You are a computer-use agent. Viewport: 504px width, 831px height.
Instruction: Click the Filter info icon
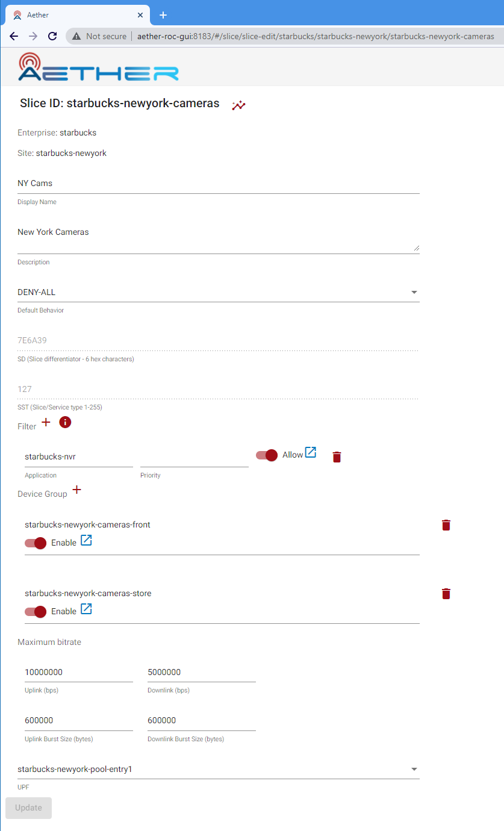(65, 423)
